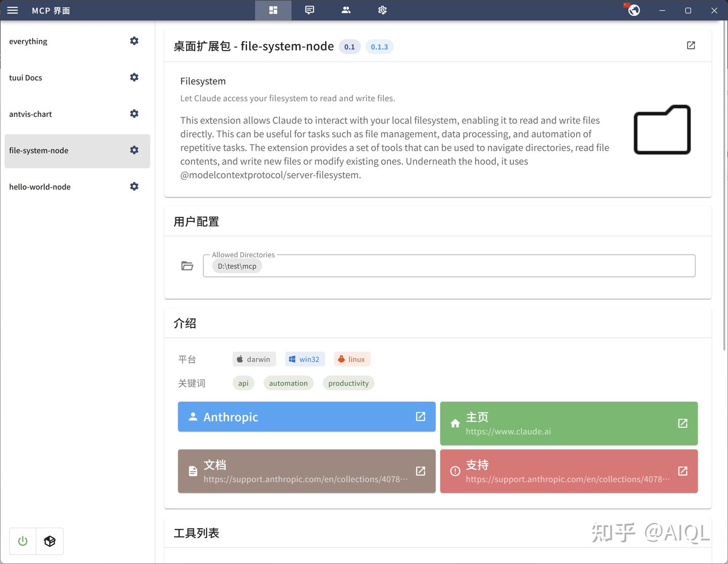728x564 pixels.
Task: Select the antvis-chart server entry
Action: coord(77,114)
